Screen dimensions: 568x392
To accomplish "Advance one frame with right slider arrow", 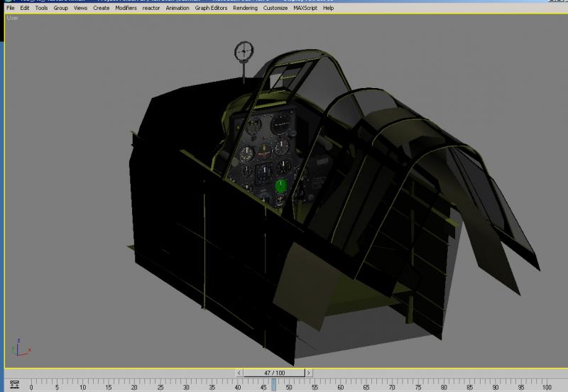I will click(309, 373).
